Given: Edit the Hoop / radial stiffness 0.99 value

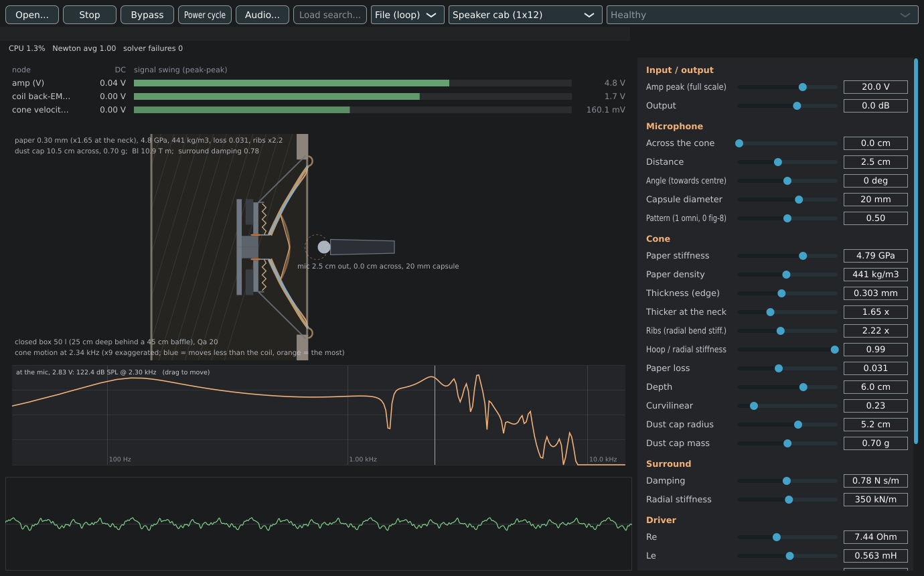Looking at the screenshot, I should pos(876,350).
